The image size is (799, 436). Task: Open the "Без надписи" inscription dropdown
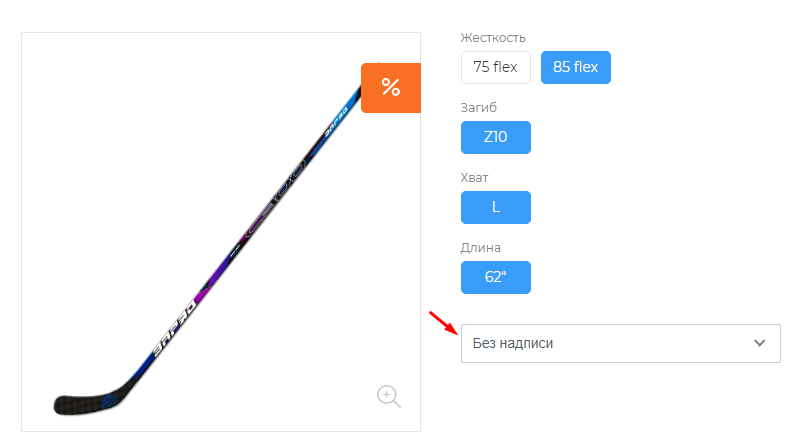click(621, 343)
